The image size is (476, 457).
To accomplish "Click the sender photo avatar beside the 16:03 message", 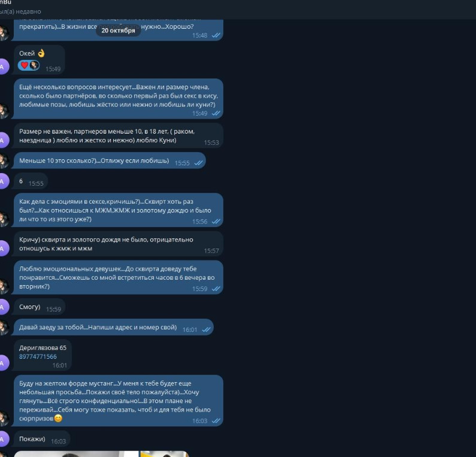I will tap(4, 419).
